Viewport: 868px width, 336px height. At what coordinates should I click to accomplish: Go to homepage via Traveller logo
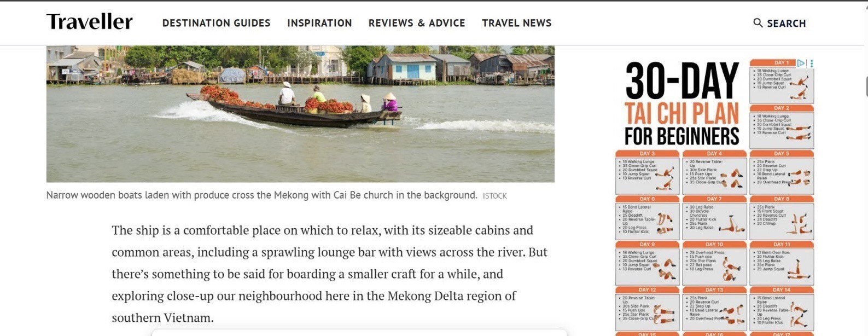(90, 22)
